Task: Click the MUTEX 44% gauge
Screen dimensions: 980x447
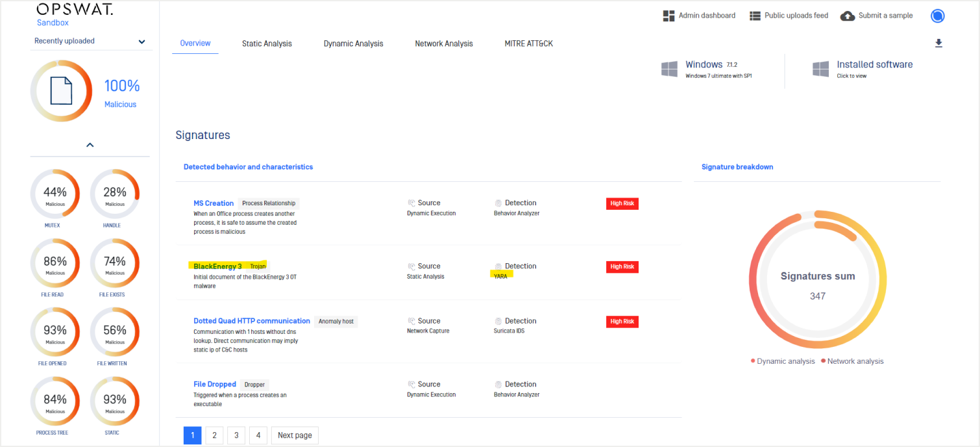Action: point(55,194)
